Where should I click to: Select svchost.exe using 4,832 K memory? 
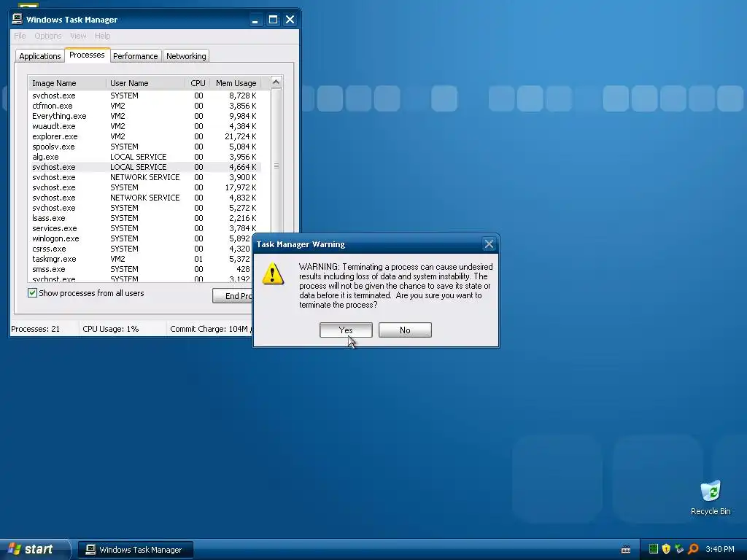(144, 198)
